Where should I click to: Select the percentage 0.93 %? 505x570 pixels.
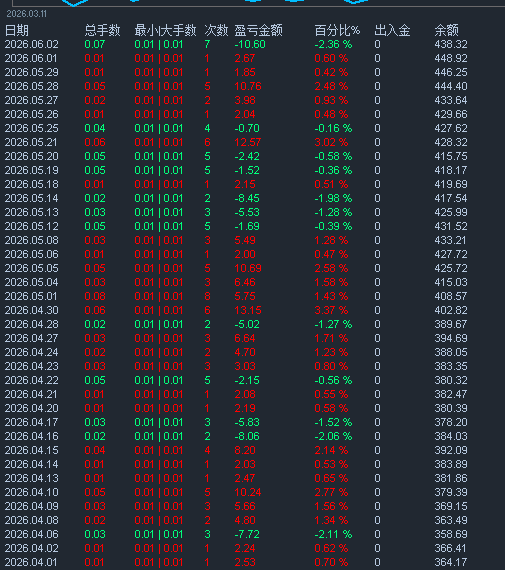coord(331,100)
